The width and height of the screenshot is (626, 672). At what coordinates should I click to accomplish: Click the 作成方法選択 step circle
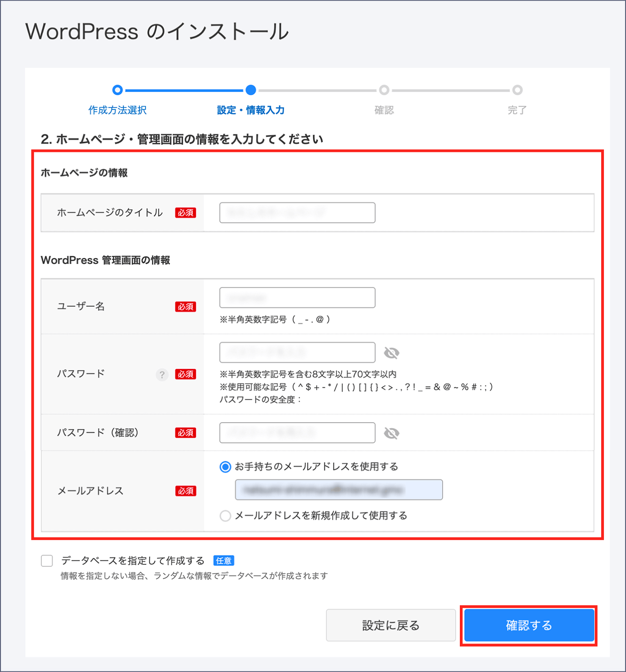tap(117, 90)
